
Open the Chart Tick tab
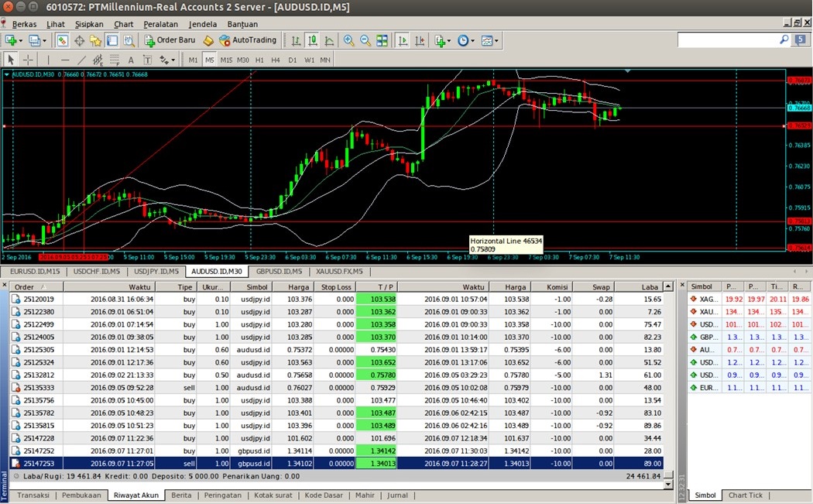point(746,495)
